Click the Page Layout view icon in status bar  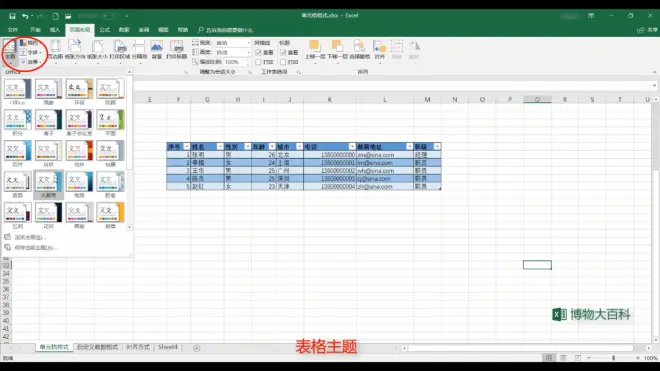tap(563, 358)
